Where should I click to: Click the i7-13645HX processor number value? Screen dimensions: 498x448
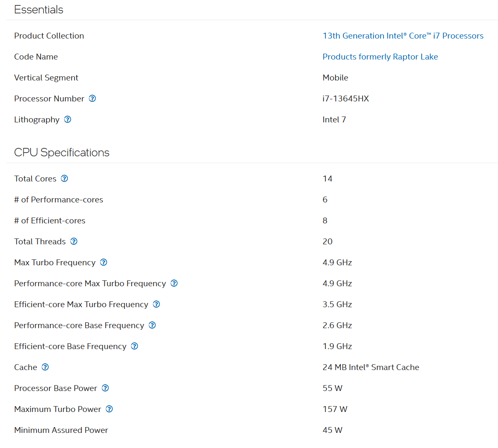point(345,98)
